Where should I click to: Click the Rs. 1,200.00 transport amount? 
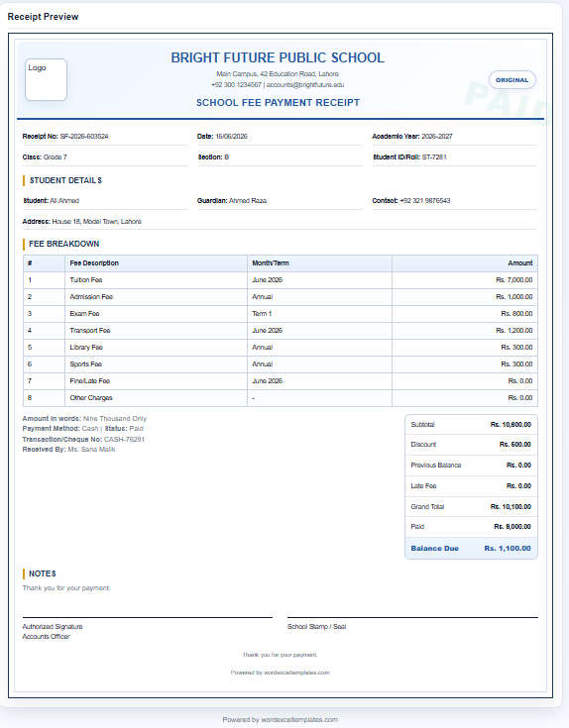514,331
